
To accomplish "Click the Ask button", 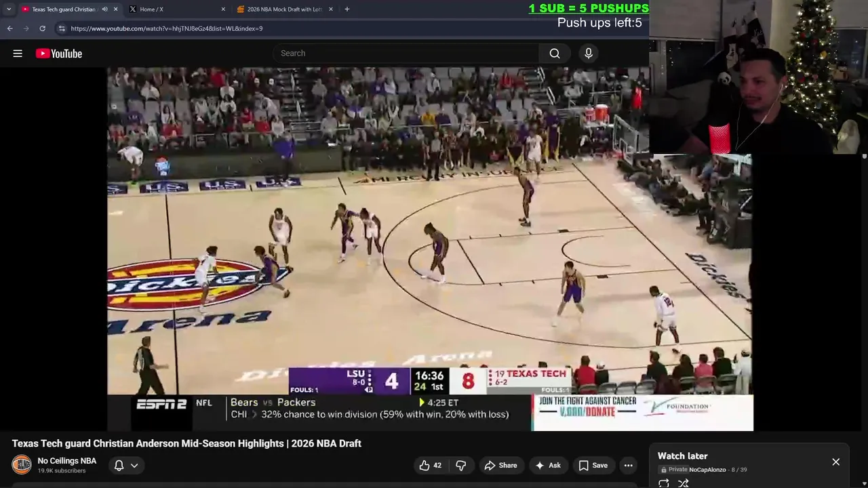I will [548, 466].
